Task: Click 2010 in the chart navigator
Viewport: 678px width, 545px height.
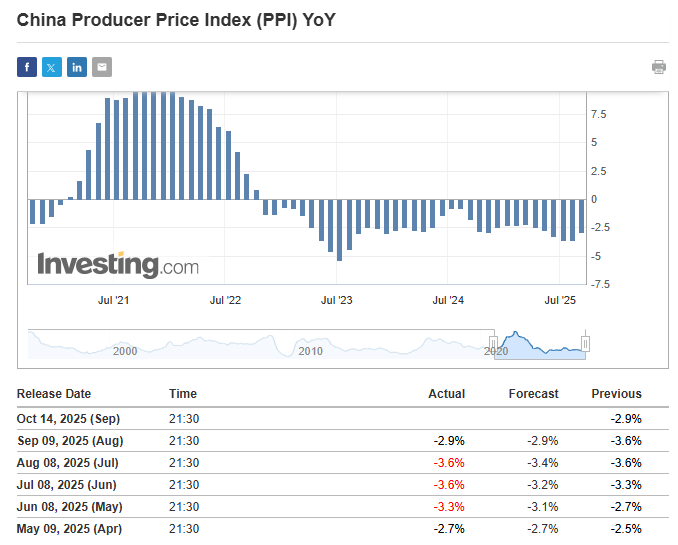Action: 310,351
